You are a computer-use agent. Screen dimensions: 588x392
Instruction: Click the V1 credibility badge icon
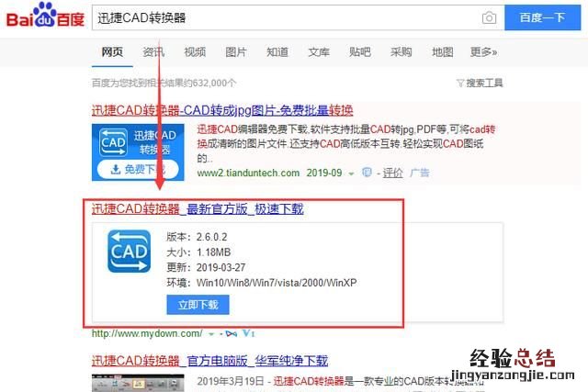pos(249,333)
